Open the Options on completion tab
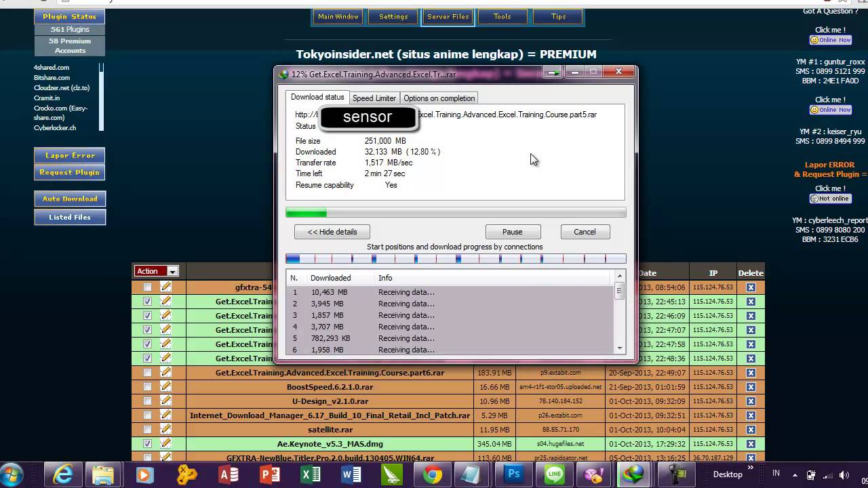 point(439,98)
